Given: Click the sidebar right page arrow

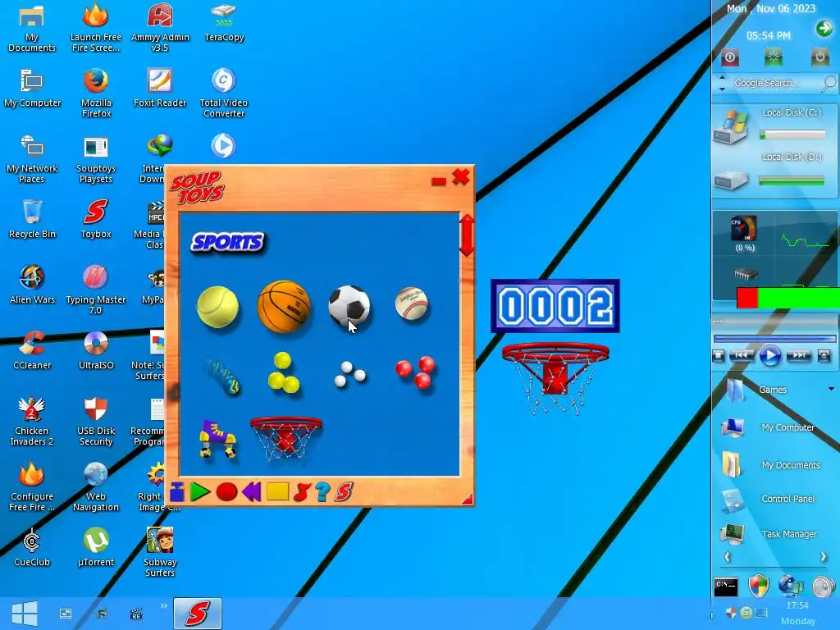Looking at the screenshot, I should point(824,557).
